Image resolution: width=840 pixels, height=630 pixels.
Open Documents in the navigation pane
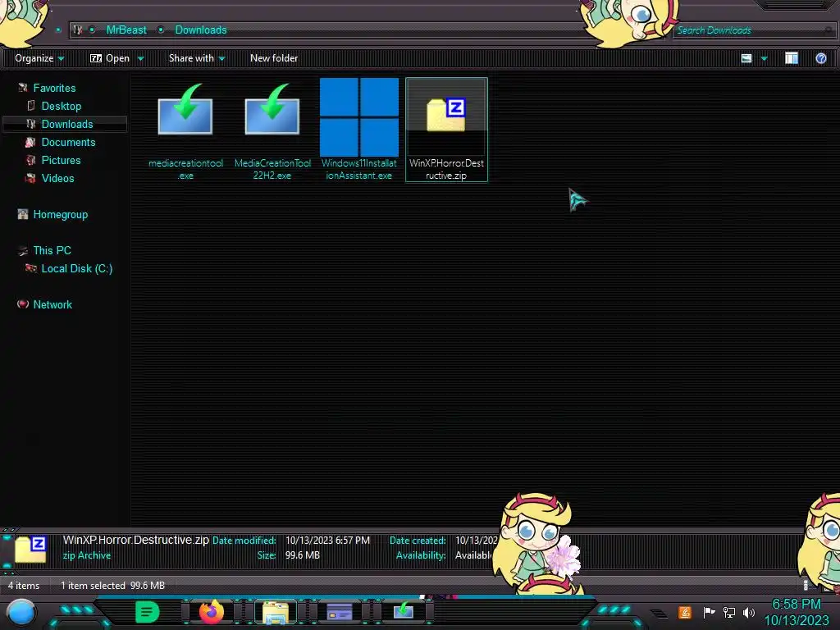click(68, 143)
